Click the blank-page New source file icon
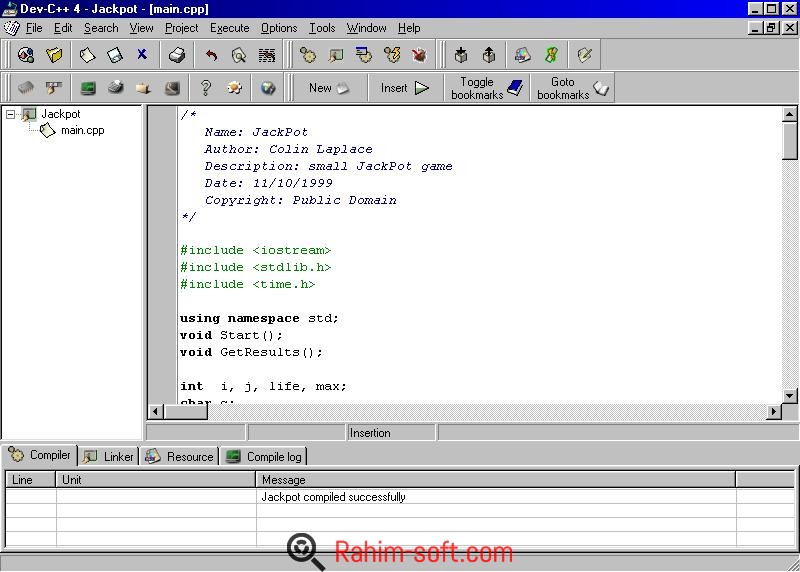The width and height of the screenshot is (800, 572). coord(87,55)
